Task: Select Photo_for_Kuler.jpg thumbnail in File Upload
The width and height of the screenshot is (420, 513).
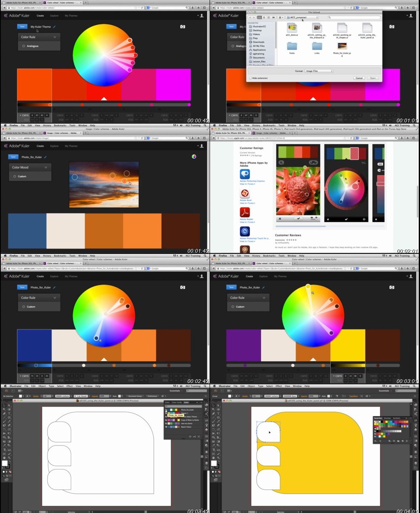Action: coord(342,46)
